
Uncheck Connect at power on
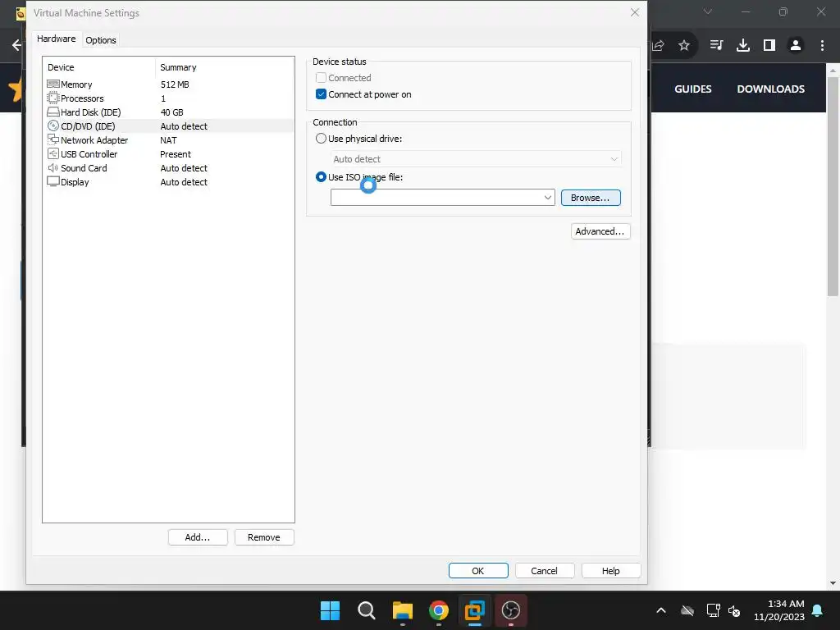pos(321,94)
